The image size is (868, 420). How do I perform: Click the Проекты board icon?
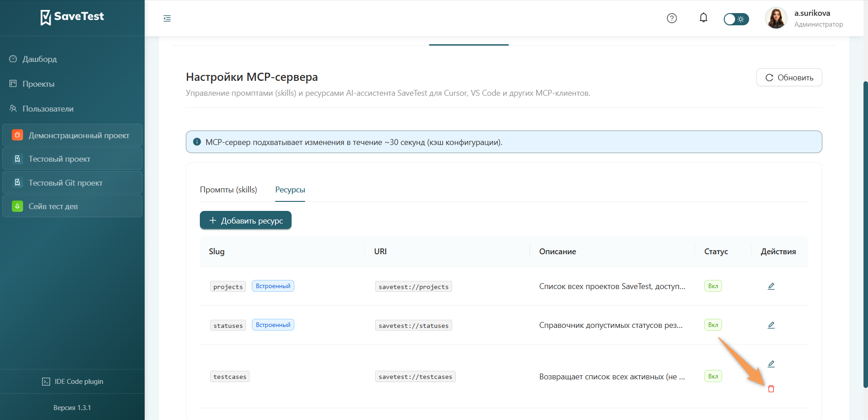click(13, 84)
